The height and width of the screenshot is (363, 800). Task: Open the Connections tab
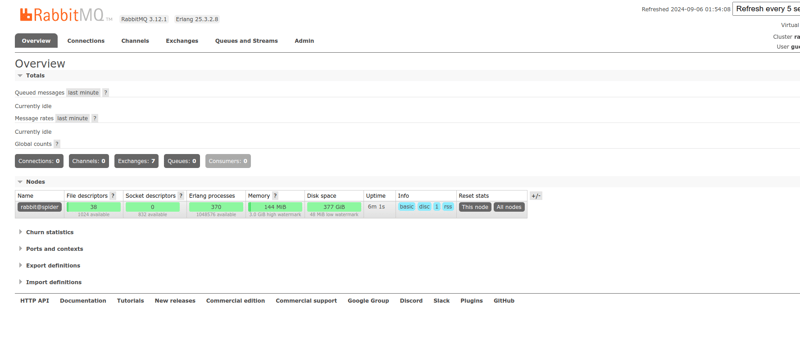click(86, 41)
